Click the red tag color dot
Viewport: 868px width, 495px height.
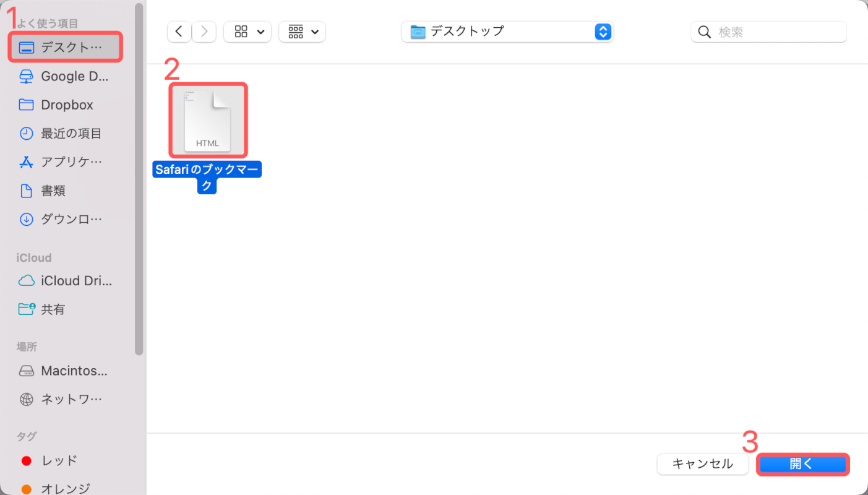pyautogui.click(x=27, y=461)
